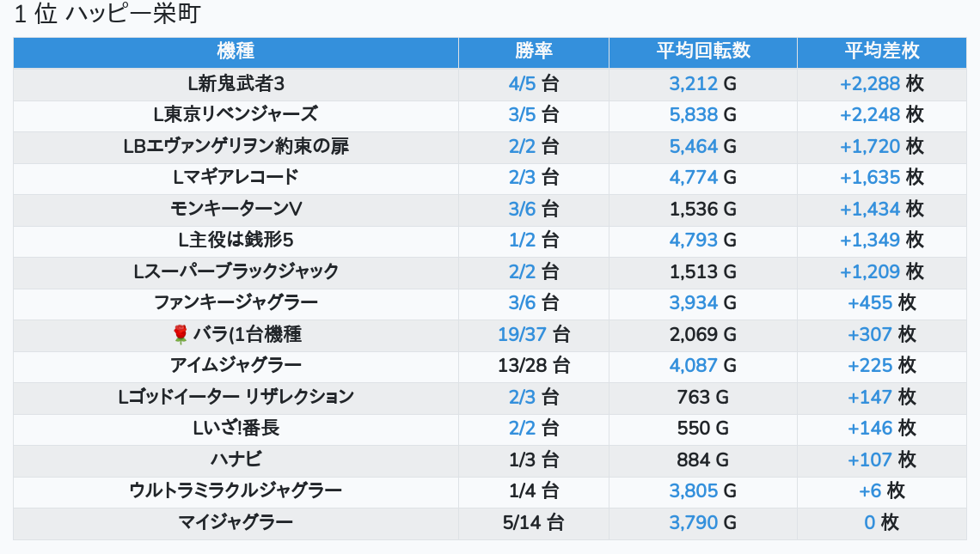Select the L東京リベンジャーズ machine name
Screen dimensions: 980x554
(x=236, y=114)
